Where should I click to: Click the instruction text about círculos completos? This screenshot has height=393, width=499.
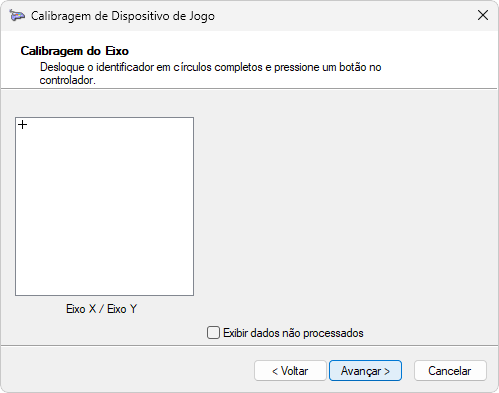coord(210,74)
